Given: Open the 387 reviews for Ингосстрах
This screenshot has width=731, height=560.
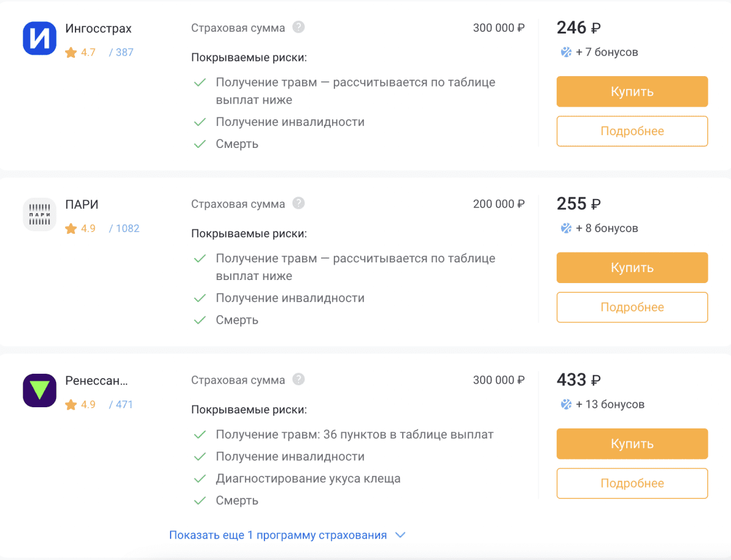Looking at the screenshot, I should [121, 52].
